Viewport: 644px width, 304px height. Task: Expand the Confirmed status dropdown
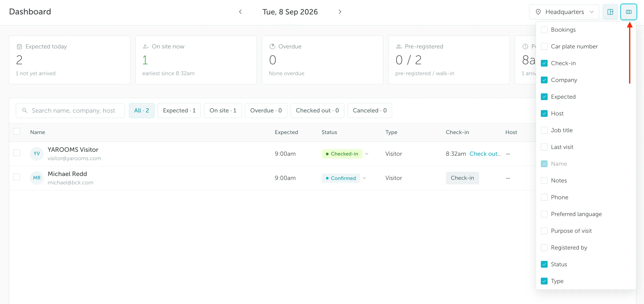pos(364,178)
